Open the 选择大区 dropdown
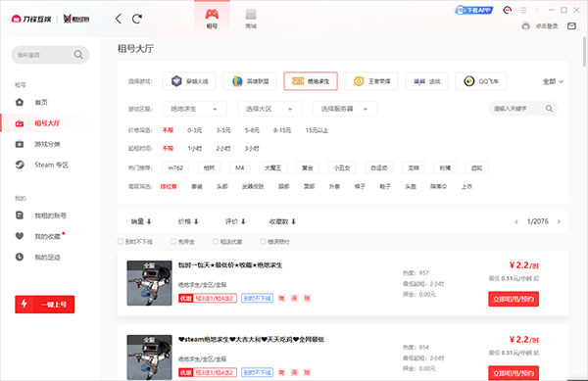This screenshot has height=381, width=588. pyautogui.click(x=269, y=109)
